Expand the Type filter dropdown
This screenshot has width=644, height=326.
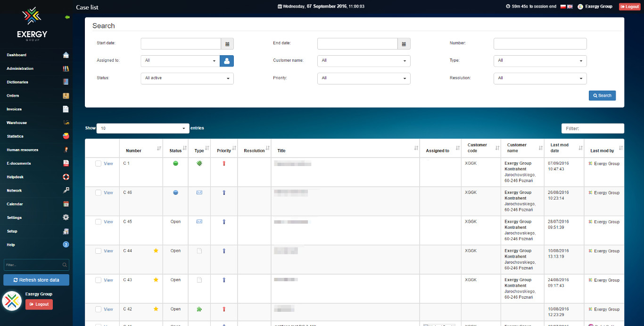click(x=540, y=61)
